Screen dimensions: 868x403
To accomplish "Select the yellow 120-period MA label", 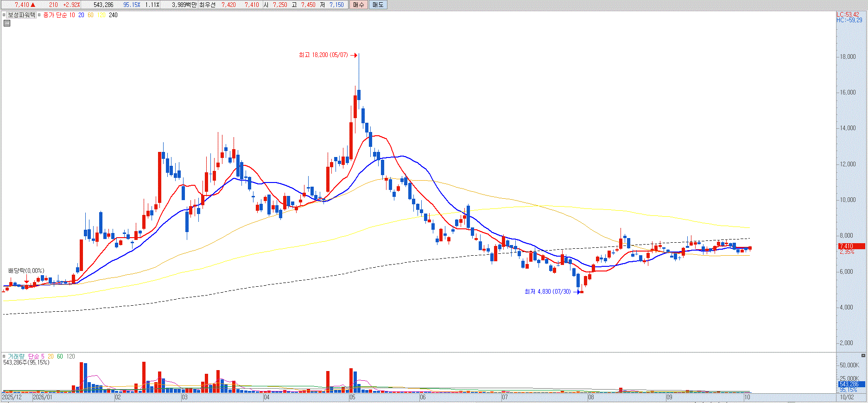I will [x=101, y=15].
